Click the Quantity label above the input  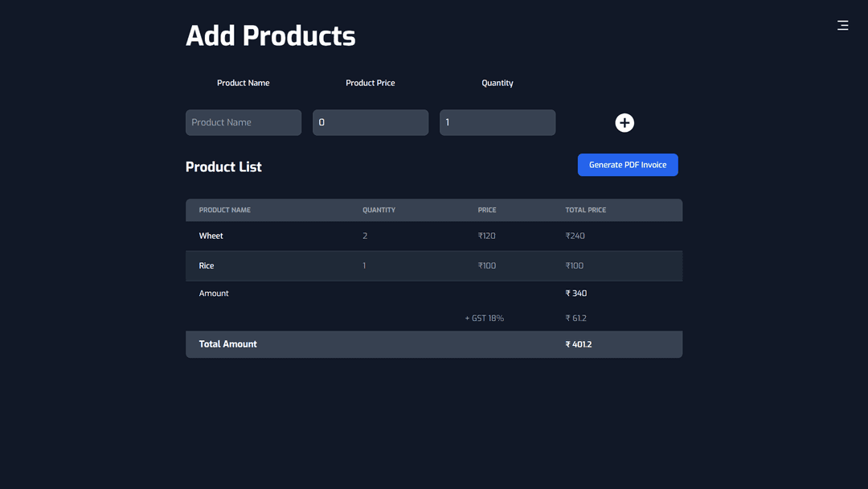(497, 83)
